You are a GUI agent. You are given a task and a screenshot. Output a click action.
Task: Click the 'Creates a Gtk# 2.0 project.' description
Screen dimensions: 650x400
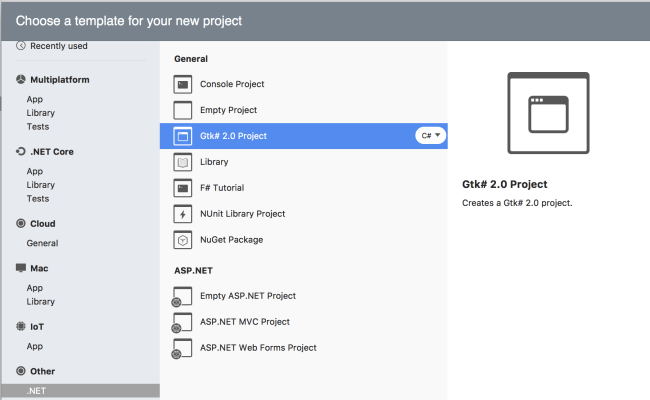coord(517,203)
